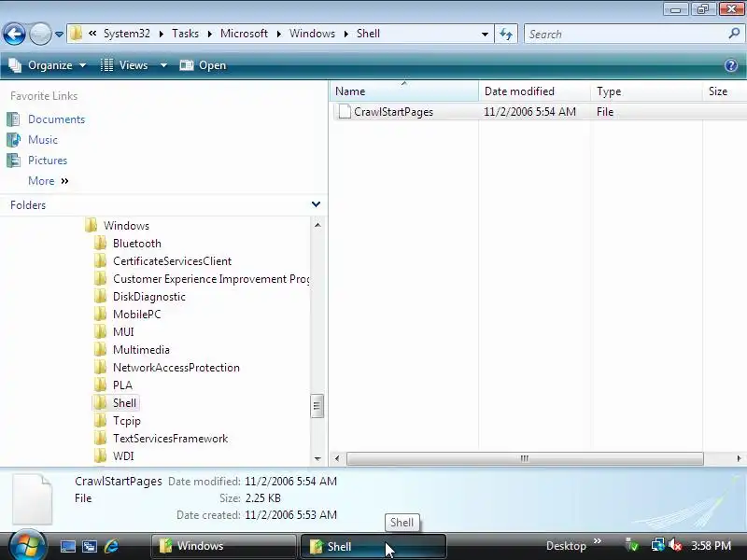Click the folder icon in the address bar
The image size is (747, 560).
[x=76, y=34]
